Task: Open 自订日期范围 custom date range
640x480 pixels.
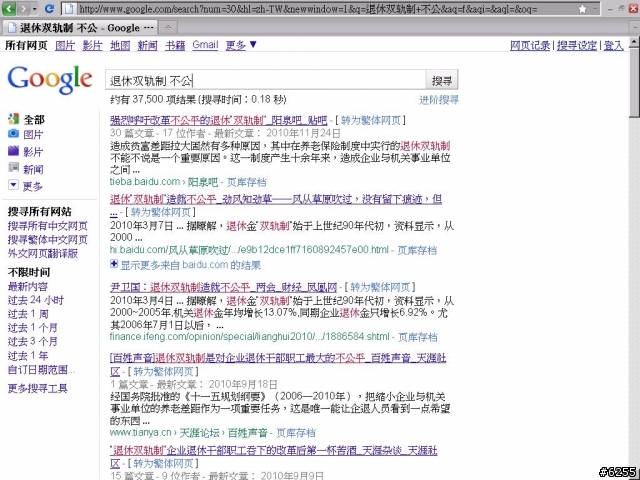Action: click(41, 369)
